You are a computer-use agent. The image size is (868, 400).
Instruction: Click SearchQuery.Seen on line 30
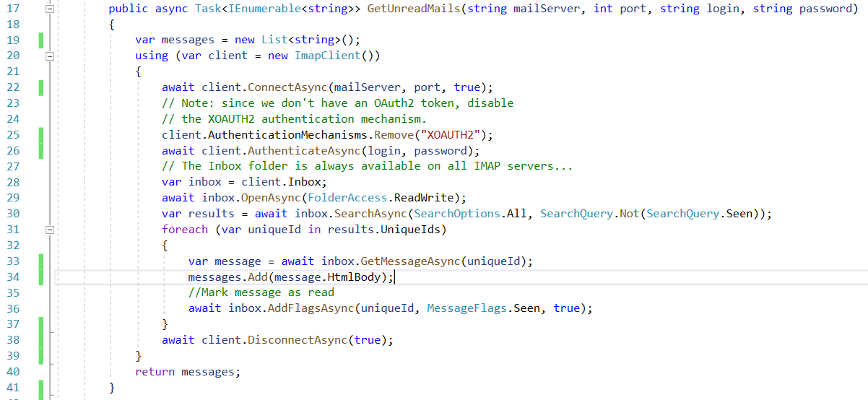[700, 214]
